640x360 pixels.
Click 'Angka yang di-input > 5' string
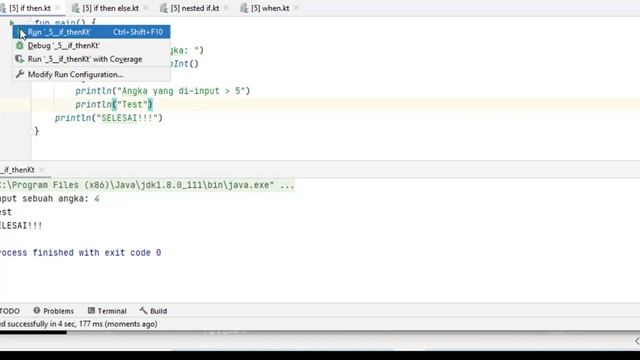point(181,91)
